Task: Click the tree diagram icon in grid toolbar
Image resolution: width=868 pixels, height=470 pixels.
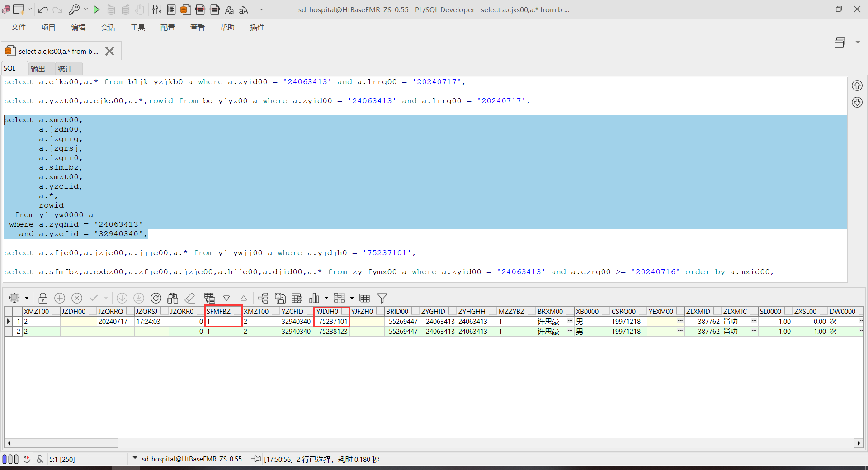Action: pos(263,298)
